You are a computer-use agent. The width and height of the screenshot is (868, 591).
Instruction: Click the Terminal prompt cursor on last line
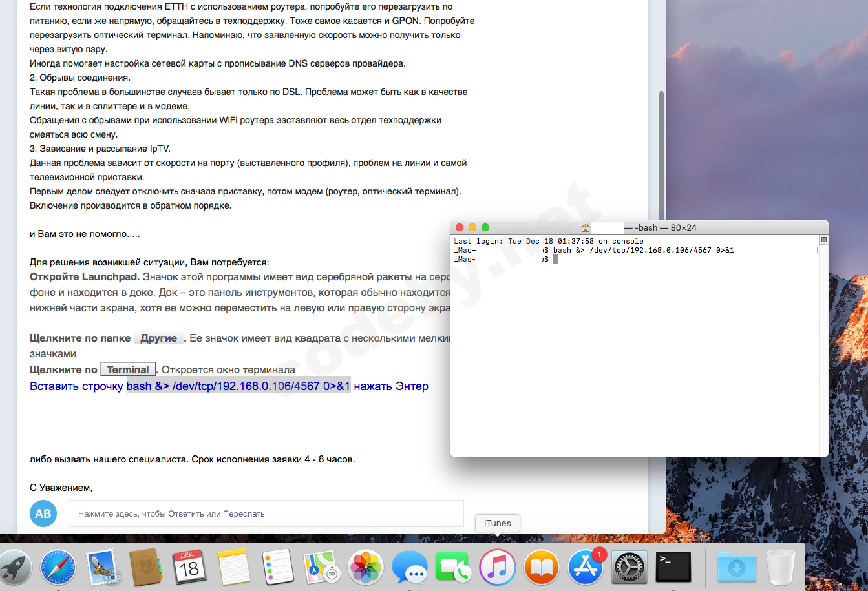[x=555, y=259]
